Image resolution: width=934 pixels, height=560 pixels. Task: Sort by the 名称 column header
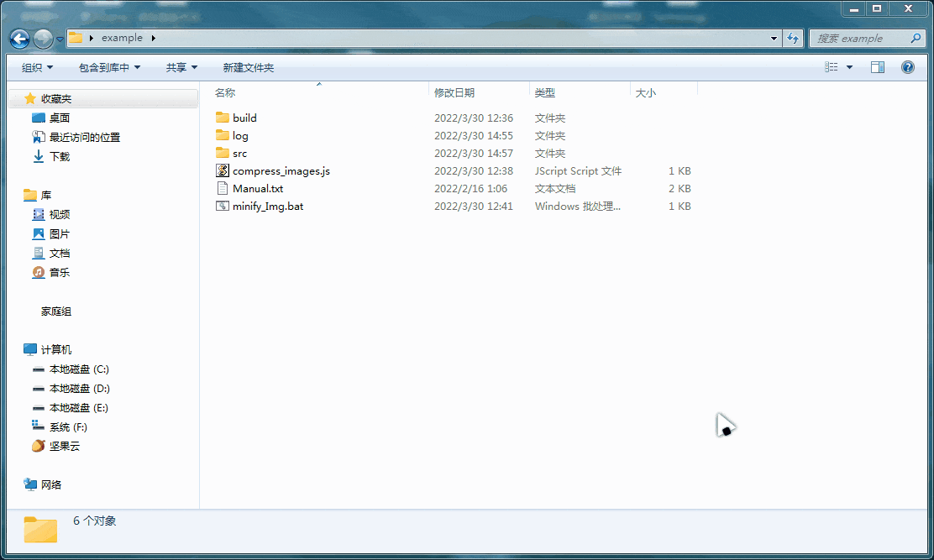[x=224, y=93]
